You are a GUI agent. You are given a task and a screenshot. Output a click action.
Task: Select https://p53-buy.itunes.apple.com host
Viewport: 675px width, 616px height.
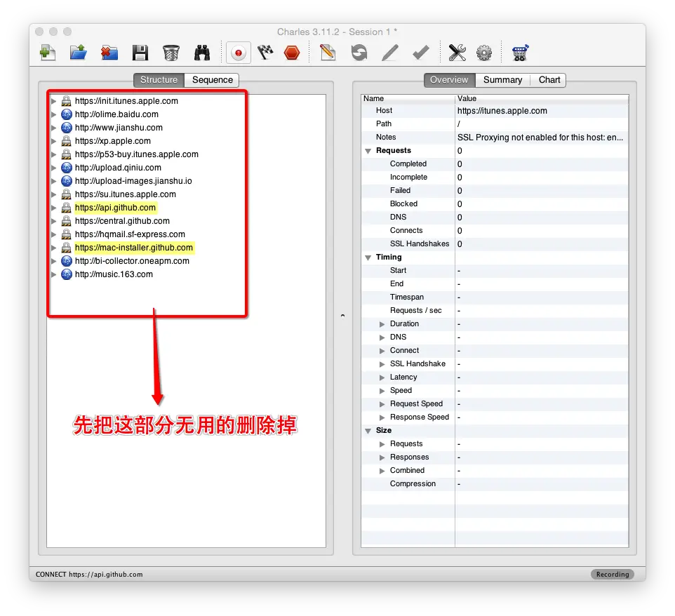coord(136,154)
